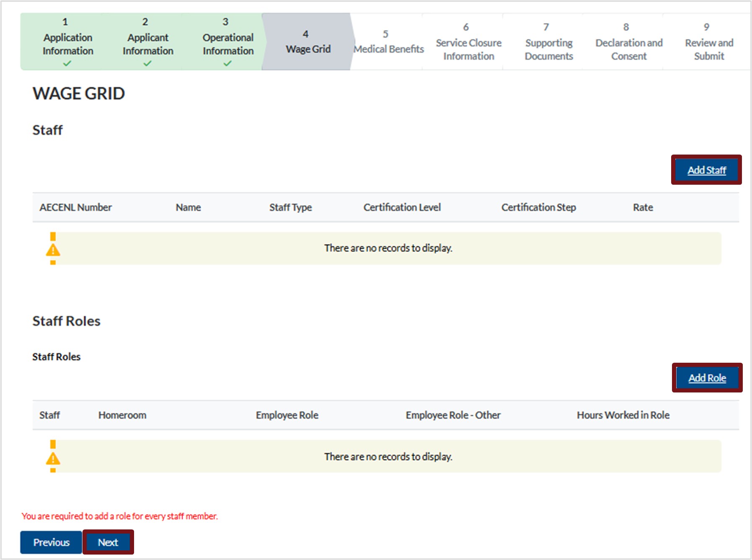Open step 1 Application Information tab
This screenshot has width=752, height=560.
[x=67, y=42]
